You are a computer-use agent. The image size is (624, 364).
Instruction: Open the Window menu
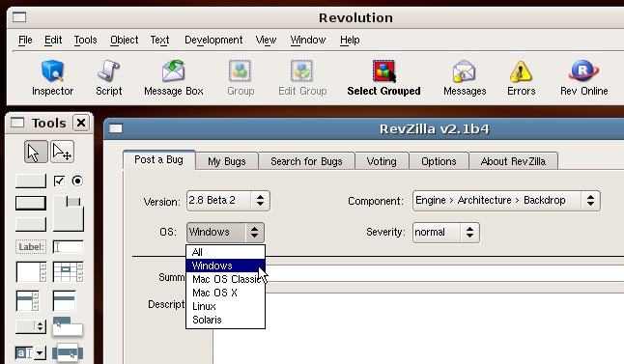(x=307, y=40)
